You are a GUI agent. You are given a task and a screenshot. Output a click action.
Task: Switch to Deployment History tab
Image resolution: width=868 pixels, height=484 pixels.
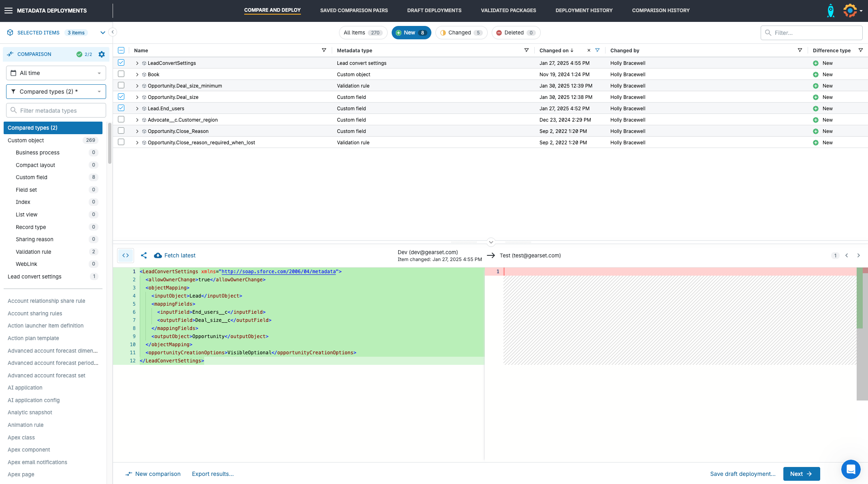tap(584, 11)
